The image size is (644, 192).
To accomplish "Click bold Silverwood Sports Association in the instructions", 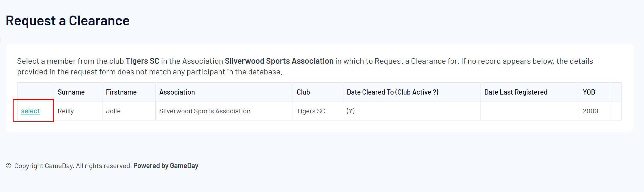I will 279,61.
